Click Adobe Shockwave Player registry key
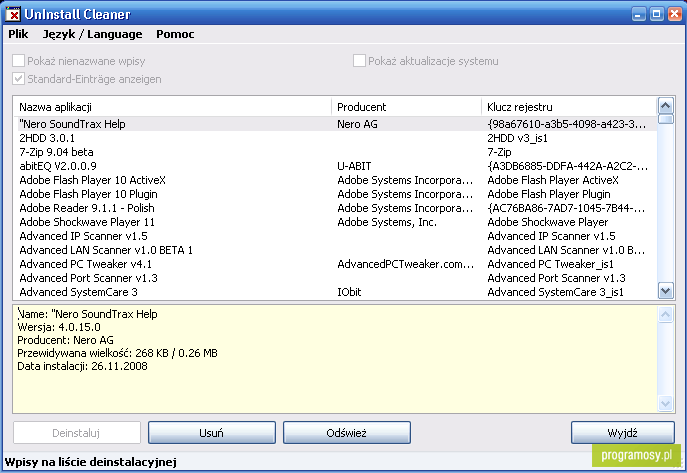 point(548,222)
